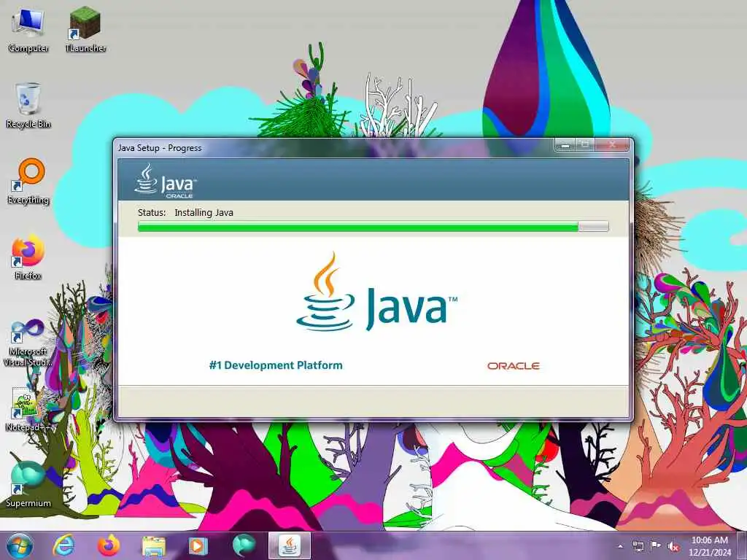The width and height of the screenshot is (747, 560).
Task: Open Windows Explorer folder in taskbar
Action: [x=153, y=546]
